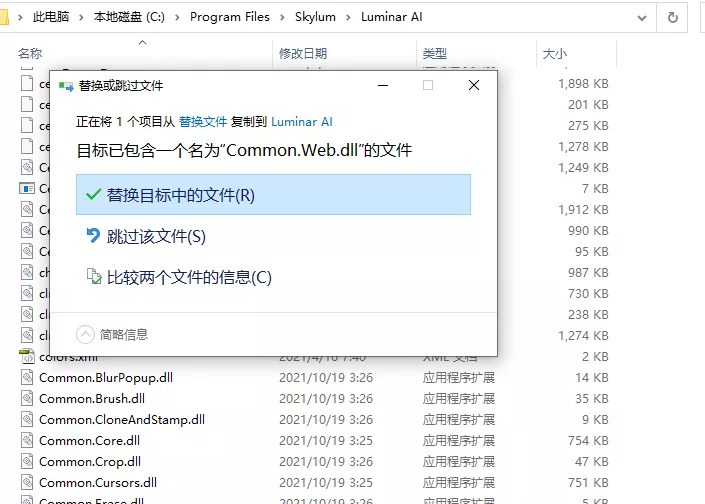
Task: Click the 2021/10/19 3:26 date of Common.Brush.dll
Action: click(326, 399)
